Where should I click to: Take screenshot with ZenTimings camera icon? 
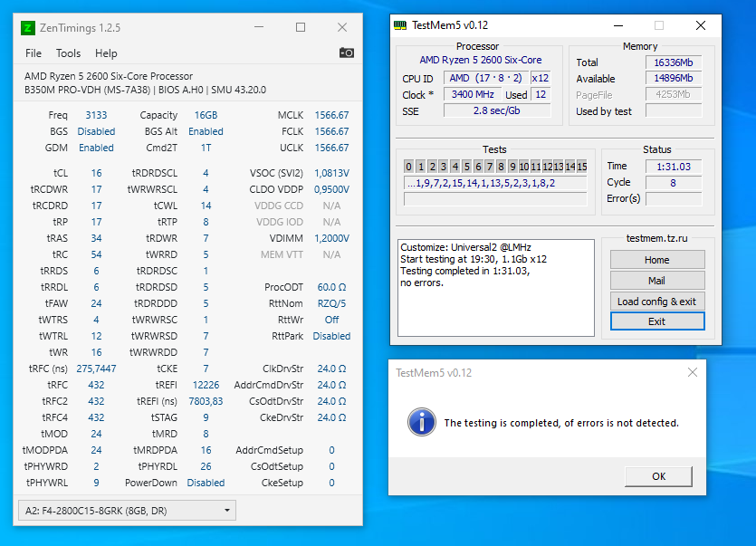coord(346,53)
